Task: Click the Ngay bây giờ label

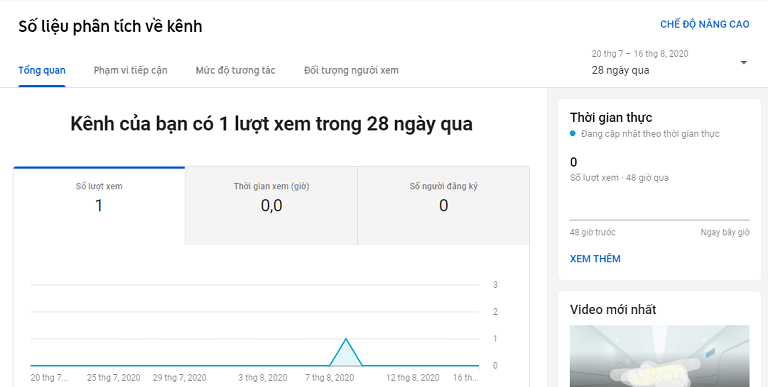Action: (725, 232)
